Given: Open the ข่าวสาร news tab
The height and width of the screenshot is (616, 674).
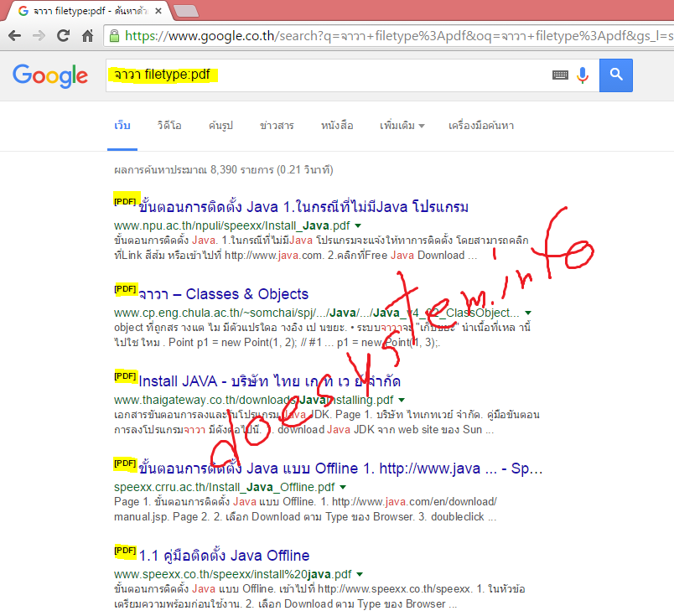Looking at the screenshot, I should [277, 126].
